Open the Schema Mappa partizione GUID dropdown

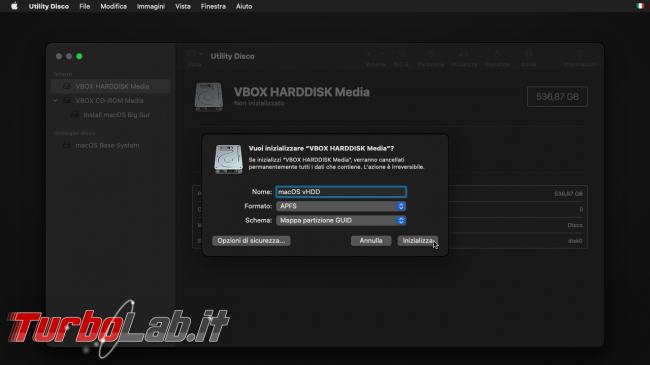click(341, 220)
